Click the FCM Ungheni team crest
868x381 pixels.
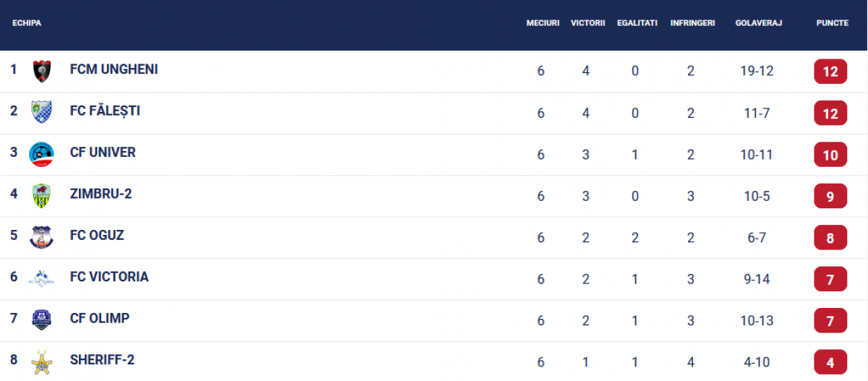[41, 71]
